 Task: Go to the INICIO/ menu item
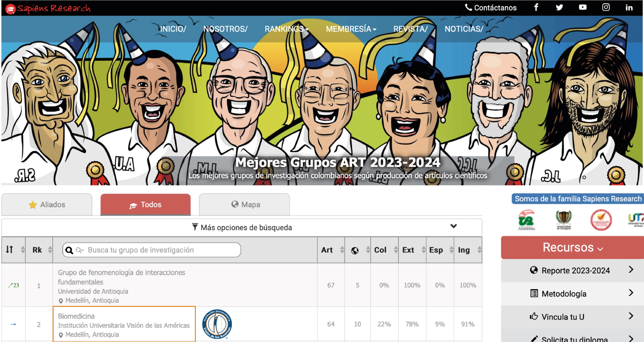(173, 29)
